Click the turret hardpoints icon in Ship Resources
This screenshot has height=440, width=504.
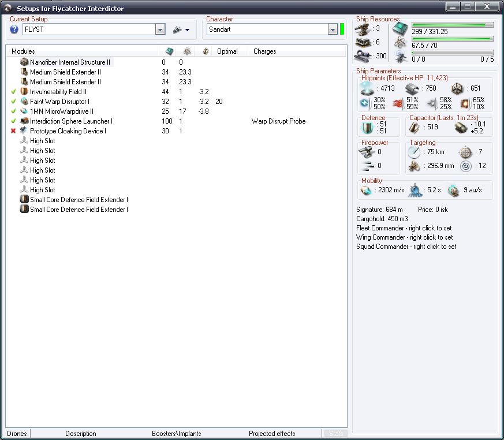(x=363, y=29)
